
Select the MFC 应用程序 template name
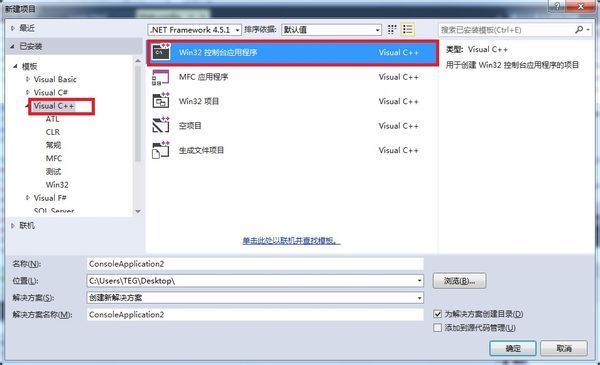point(204,77)
